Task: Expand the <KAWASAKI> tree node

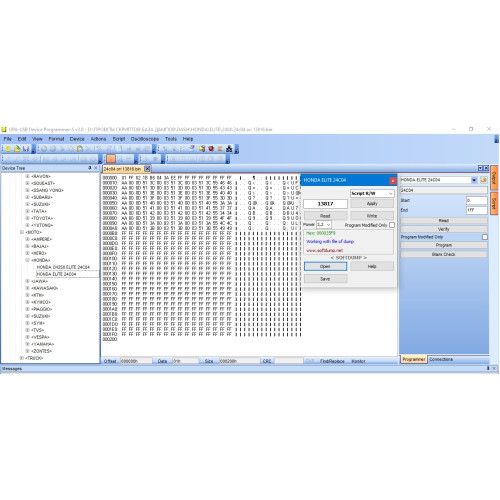Action: tap(27, 288)
